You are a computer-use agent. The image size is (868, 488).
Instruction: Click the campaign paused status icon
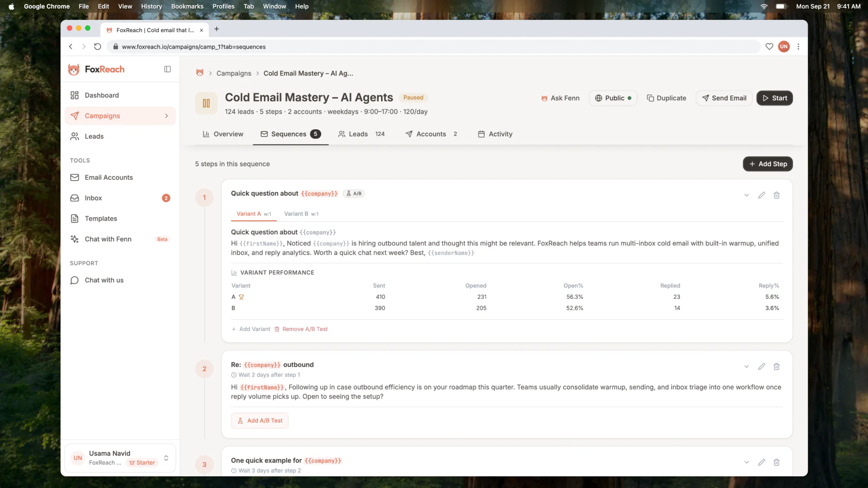(206, 103)
